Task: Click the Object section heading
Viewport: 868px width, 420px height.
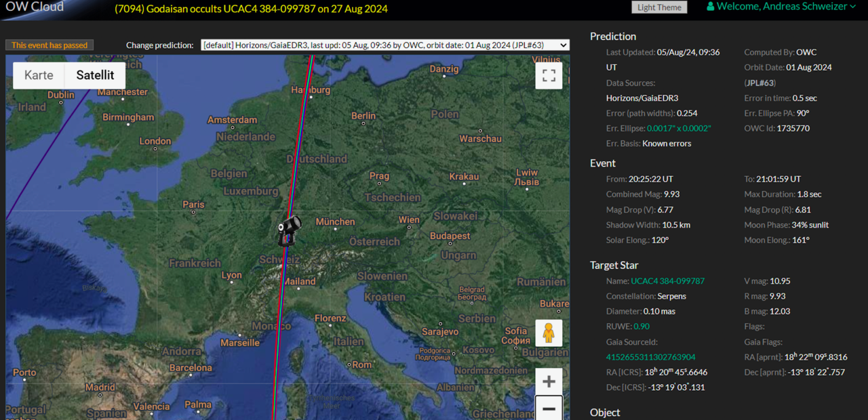Action: point(605,413)
